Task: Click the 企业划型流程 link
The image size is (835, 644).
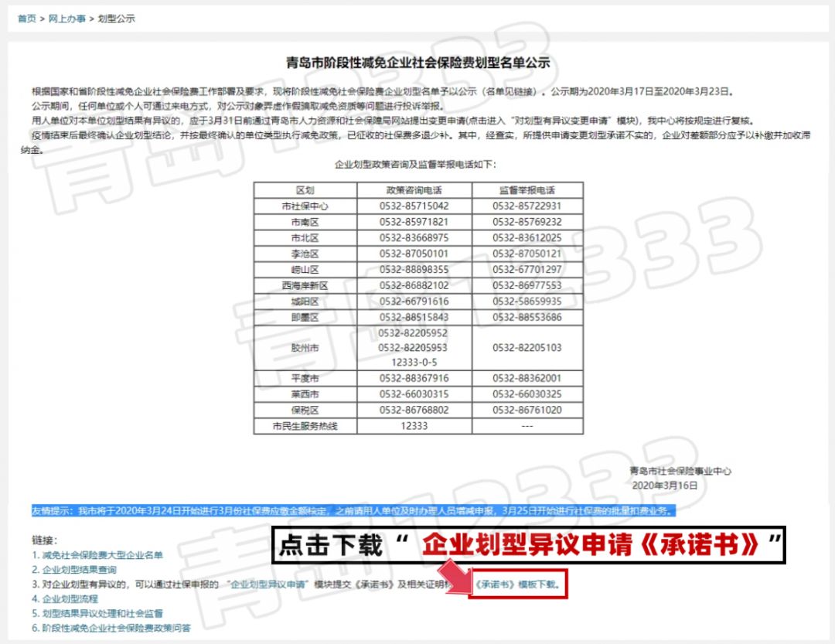Action: pos(70,599)
